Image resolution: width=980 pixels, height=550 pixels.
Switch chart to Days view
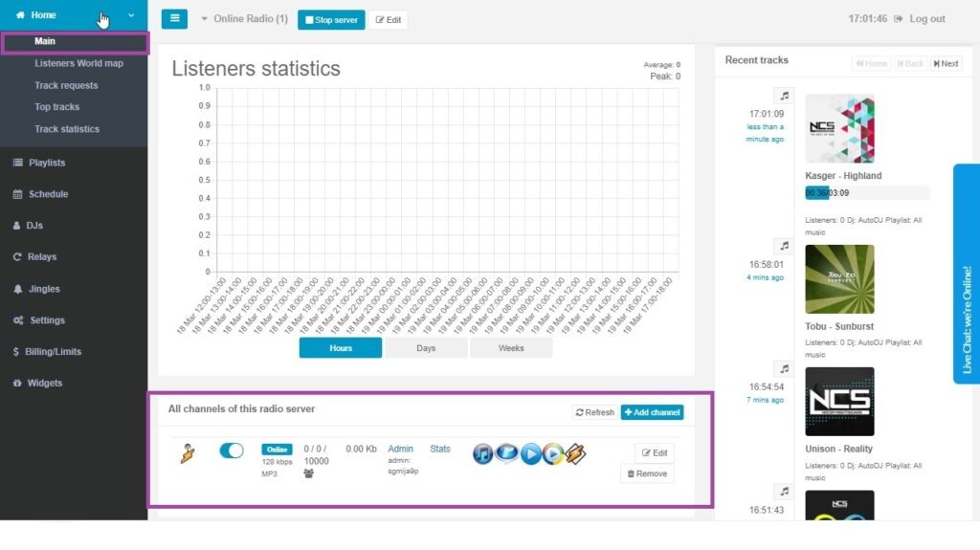[426, 348]
